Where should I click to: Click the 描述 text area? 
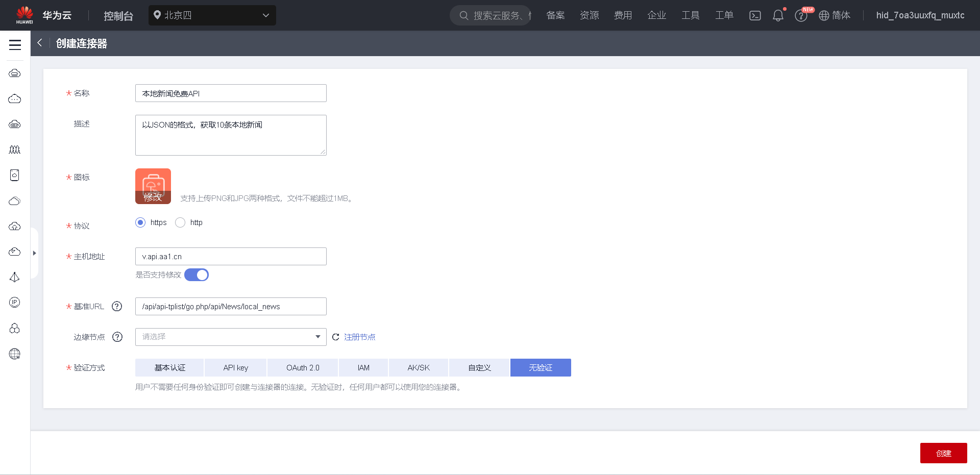pos(231,135)
